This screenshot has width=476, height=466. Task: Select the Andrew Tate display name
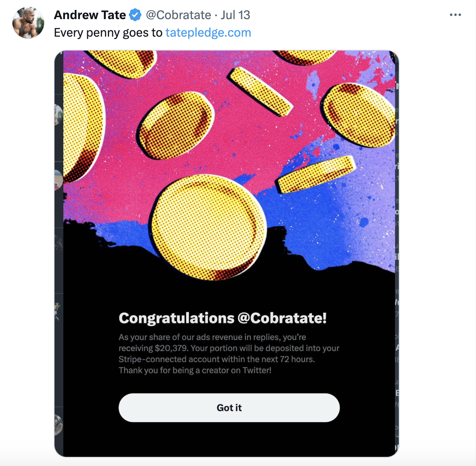90,15
